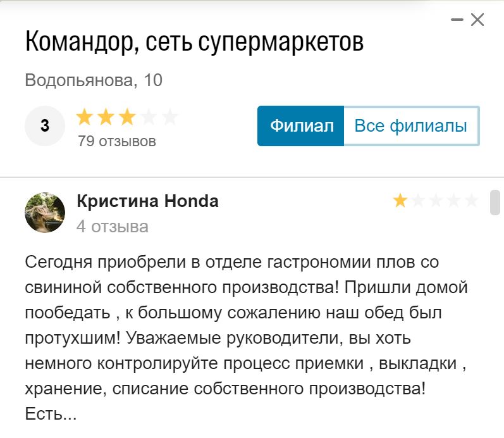
Task: Expand the truncated review at Есть...
Action: pyautogui.click(x=51, y=414)
